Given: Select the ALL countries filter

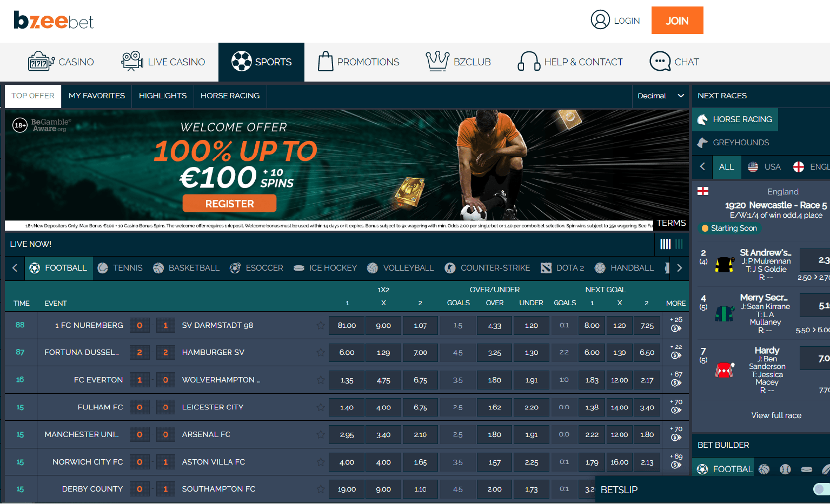Looking at the screenshot, I should click(x=727, y=167).
